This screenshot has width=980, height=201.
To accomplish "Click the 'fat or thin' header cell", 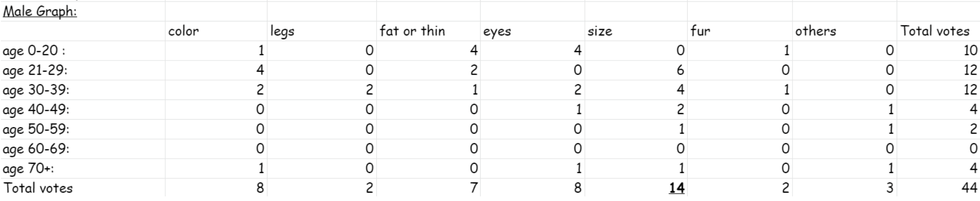I will tap(412, 31).
